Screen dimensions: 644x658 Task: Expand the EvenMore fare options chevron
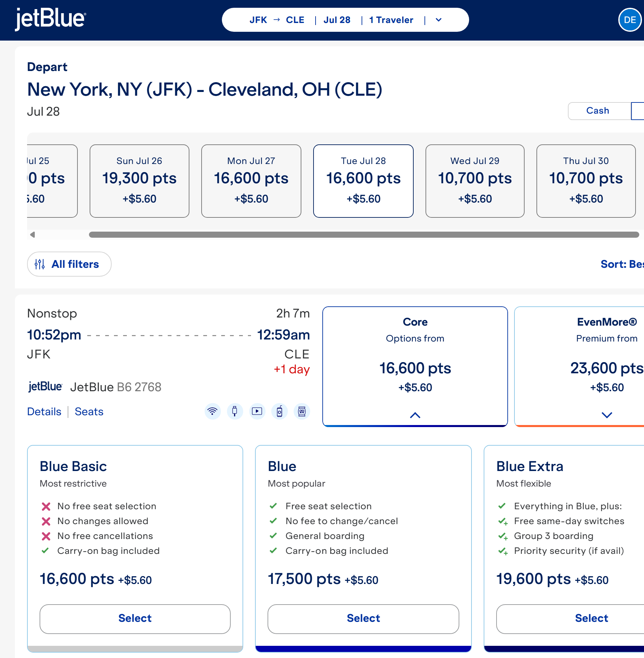pos(607,415)
